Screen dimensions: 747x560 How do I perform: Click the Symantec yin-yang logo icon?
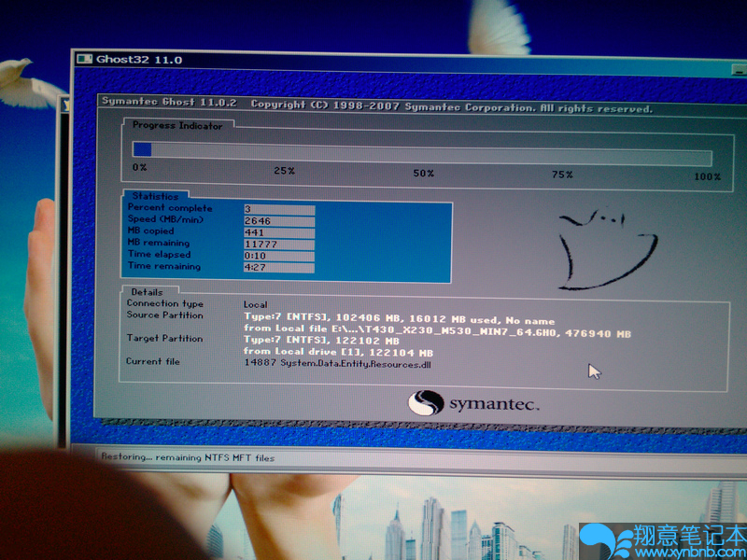(x=426, y=403)
